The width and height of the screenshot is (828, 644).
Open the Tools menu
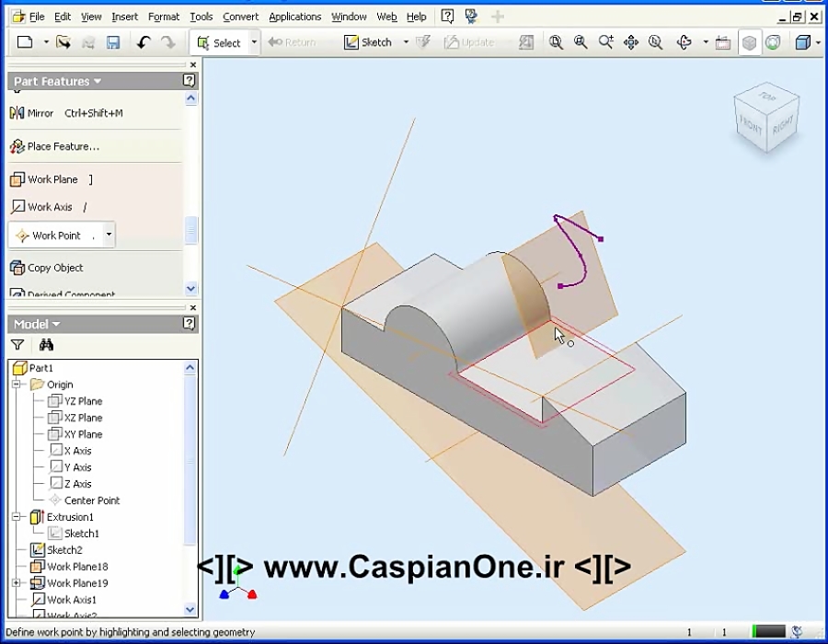[201, 17]
